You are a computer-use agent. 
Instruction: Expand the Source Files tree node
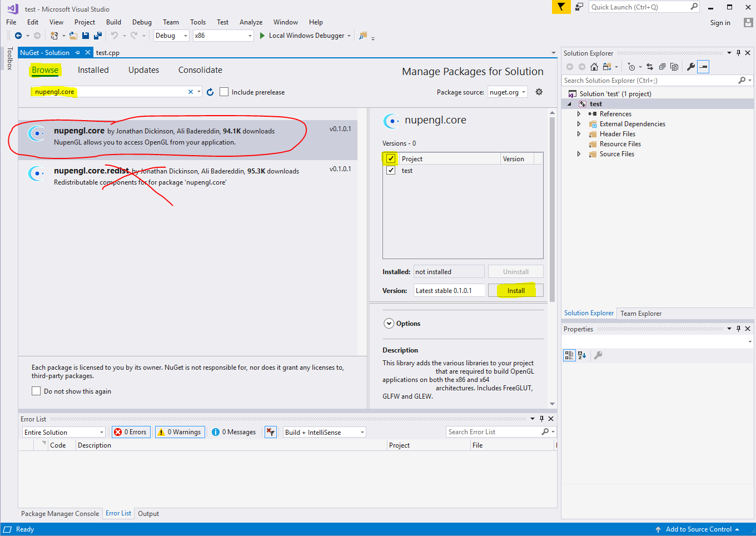pos(579,154)
